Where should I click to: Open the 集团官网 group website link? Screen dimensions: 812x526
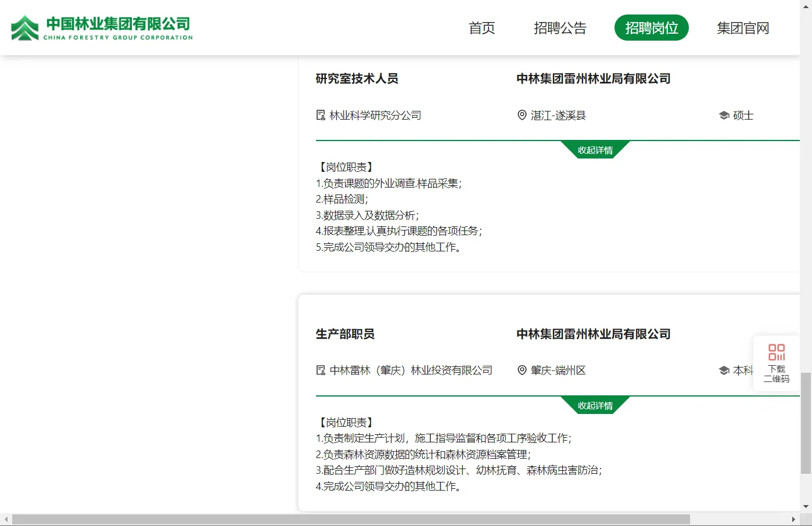pyautogui.click(x=743, y=28)
